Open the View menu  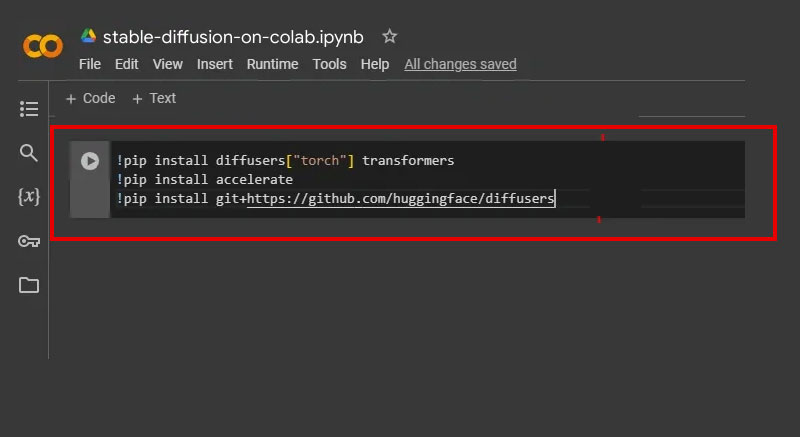tap(168, 64)
